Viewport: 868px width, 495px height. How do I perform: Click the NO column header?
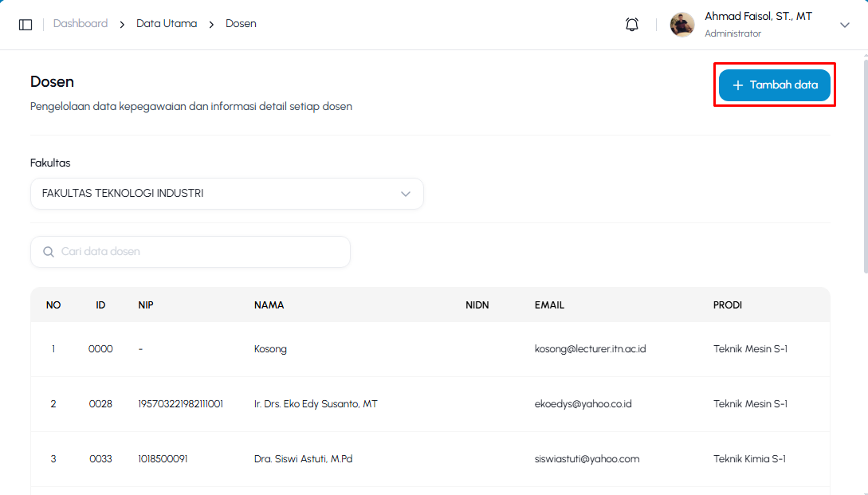53,305
